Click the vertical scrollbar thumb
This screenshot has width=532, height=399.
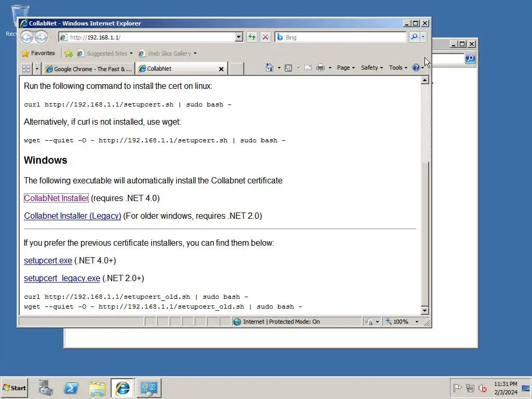[424, 233]
